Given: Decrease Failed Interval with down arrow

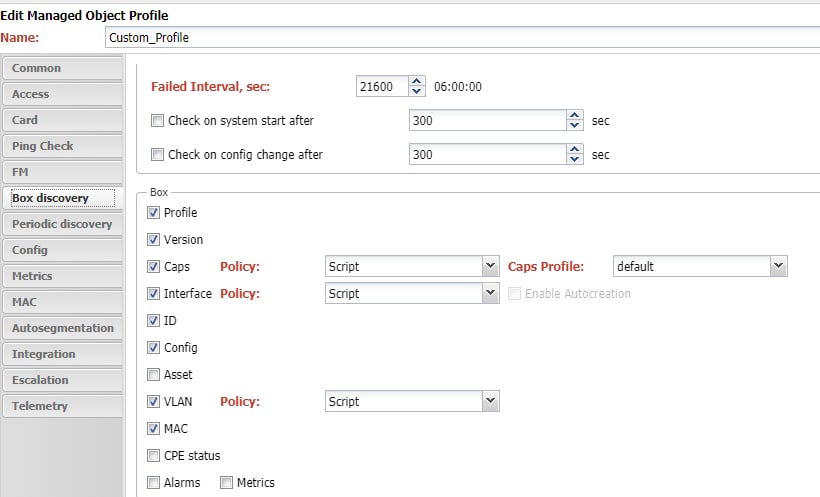Looking at the screenshot, I should [417, 92].
